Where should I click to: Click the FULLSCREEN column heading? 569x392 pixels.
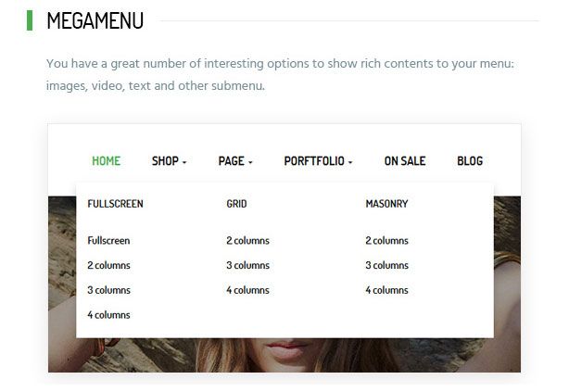click(x=115, y=204)
